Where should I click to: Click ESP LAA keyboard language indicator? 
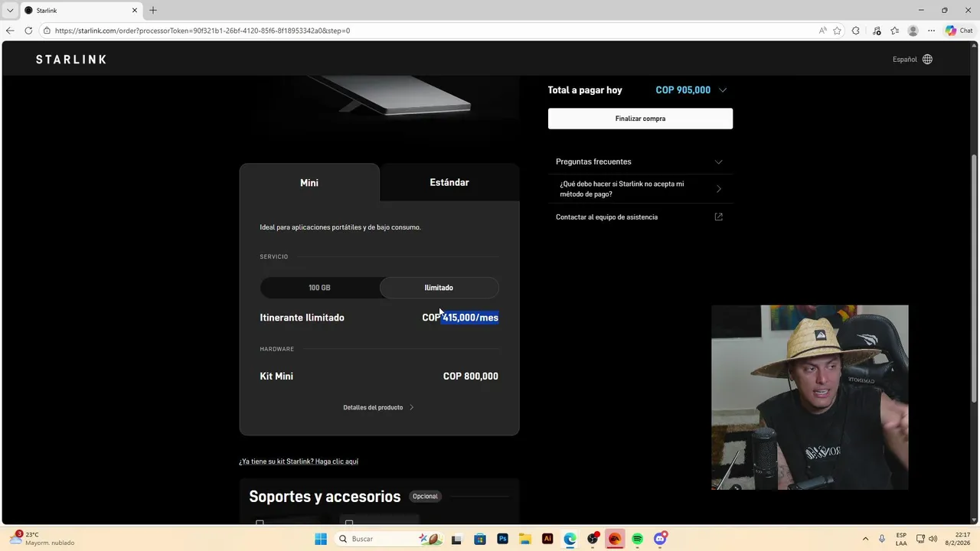[x=901, y=539]
